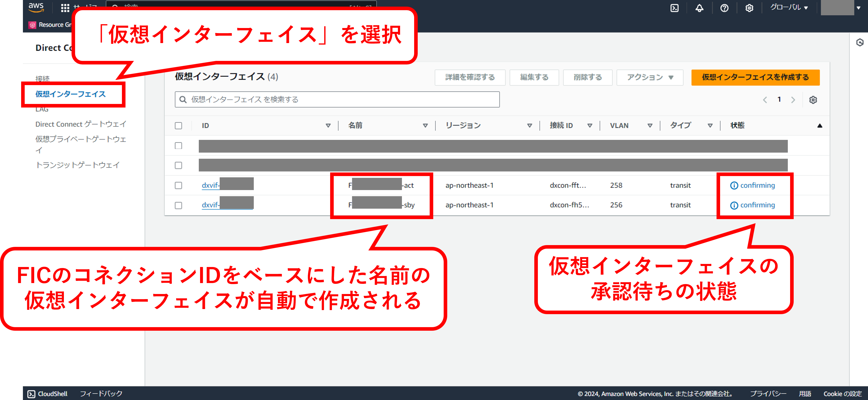The image size is (868, 400).
Task: Check the first redacted row checkbox
Action: click(x=179, y=146)
